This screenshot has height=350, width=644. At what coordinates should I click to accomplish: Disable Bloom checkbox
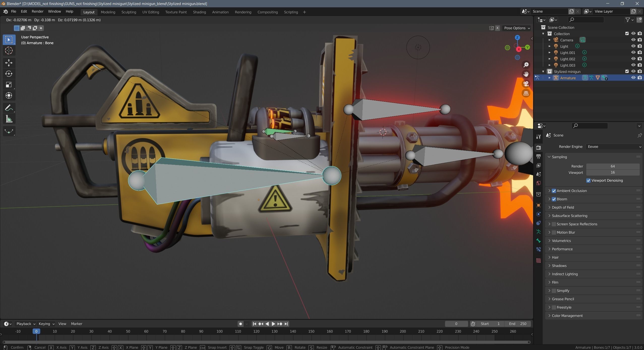point(554,199)
